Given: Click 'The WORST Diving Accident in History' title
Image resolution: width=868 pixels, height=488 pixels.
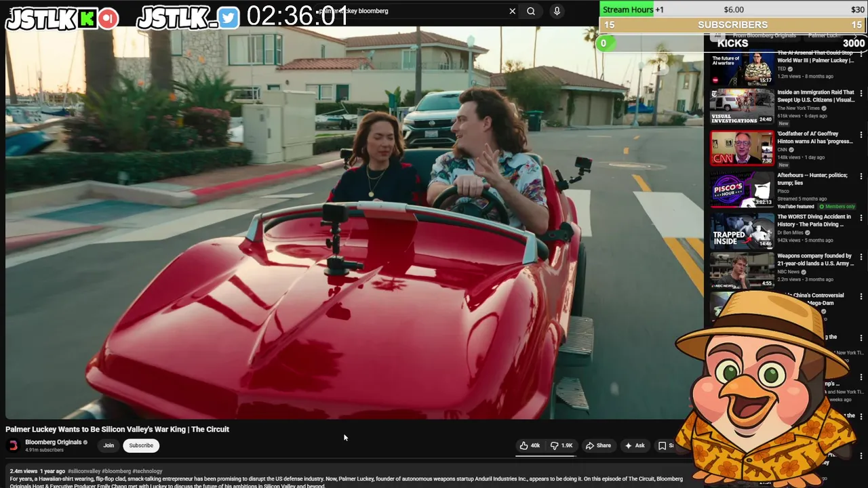Looking at the screenshot, I should click(x=814, y=220).
